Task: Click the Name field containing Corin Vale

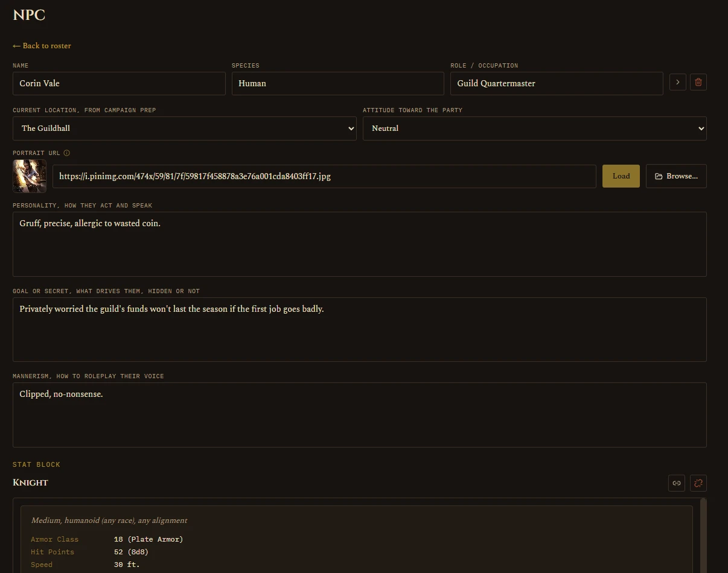Action: pos(119,83)
